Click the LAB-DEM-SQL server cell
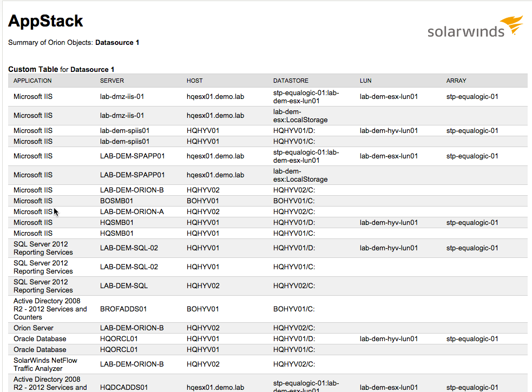This screenshot has height=392, width=532. point(124,285)
